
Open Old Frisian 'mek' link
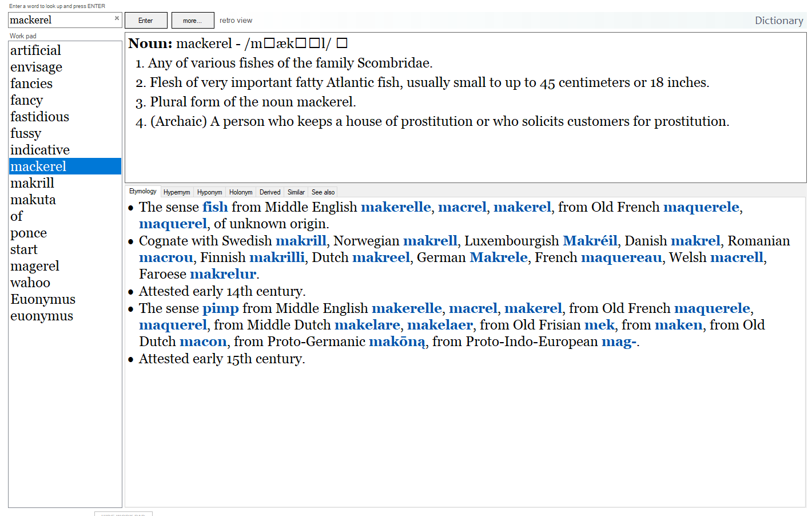[x=599, y=325]
